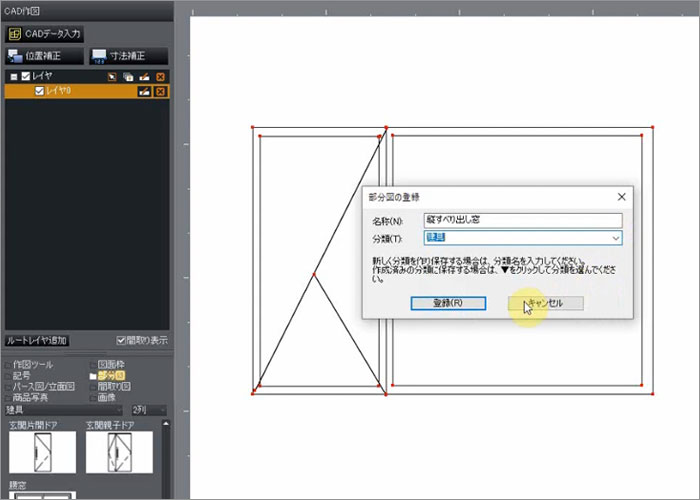Toggle the レイヤ root layer checkbox

(26, 76)
